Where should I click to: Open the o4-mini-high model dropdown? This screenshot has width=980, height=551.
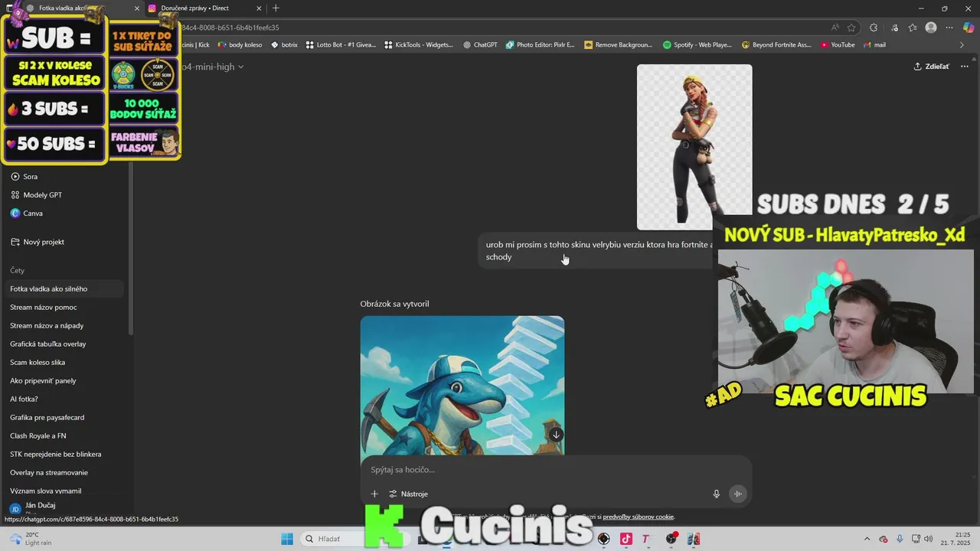point(213,67)
